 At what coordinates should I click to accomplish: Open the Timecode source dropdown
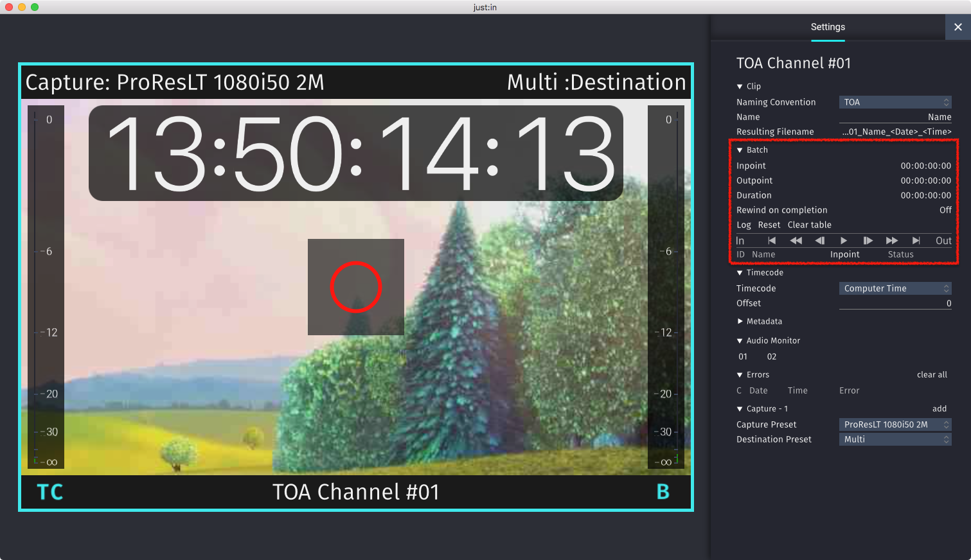click(895, 288)
